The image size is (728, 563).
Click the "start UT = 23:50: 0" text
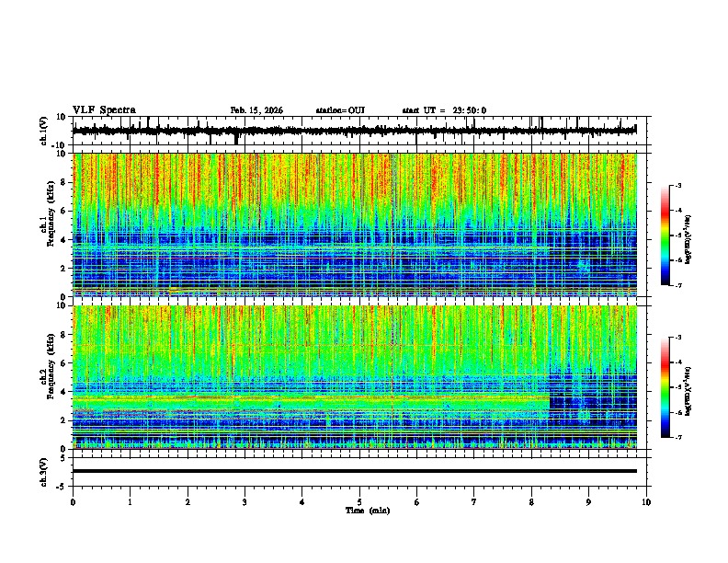click(x=444, y=110)
